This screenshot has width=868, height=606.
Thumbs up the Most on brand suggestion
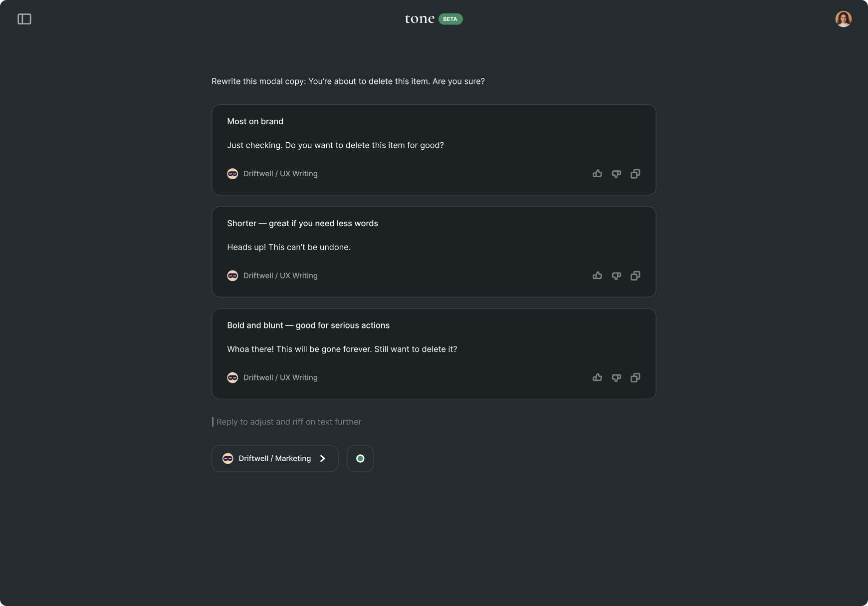coord(597,174)
